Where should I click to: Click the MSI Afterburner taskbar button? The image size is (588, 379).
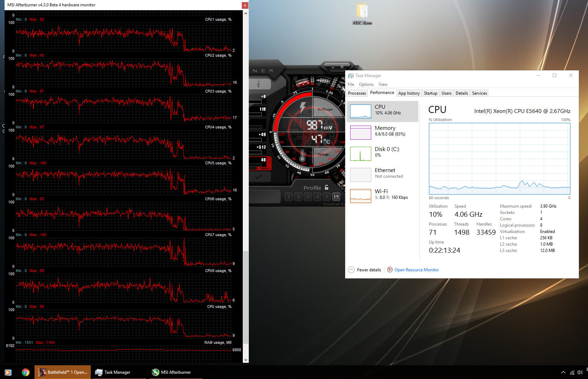click(x=176, y=372)
